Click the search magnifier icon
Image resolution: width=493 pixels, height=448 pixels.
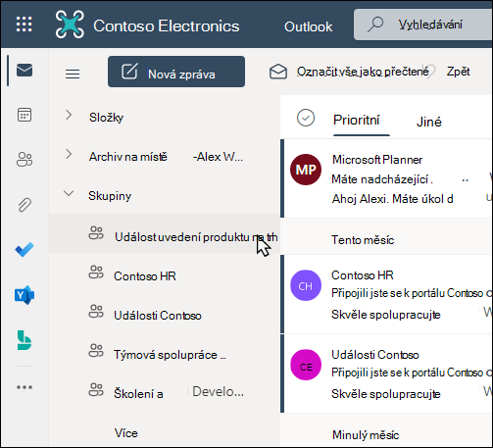point(375,25)
